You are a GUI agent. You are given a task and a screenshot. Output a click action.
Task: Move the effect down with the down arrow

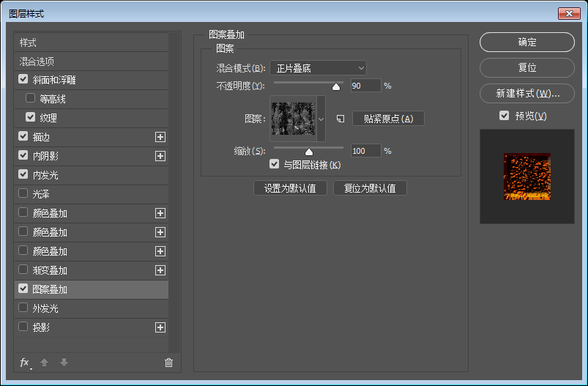pos(64,363)
